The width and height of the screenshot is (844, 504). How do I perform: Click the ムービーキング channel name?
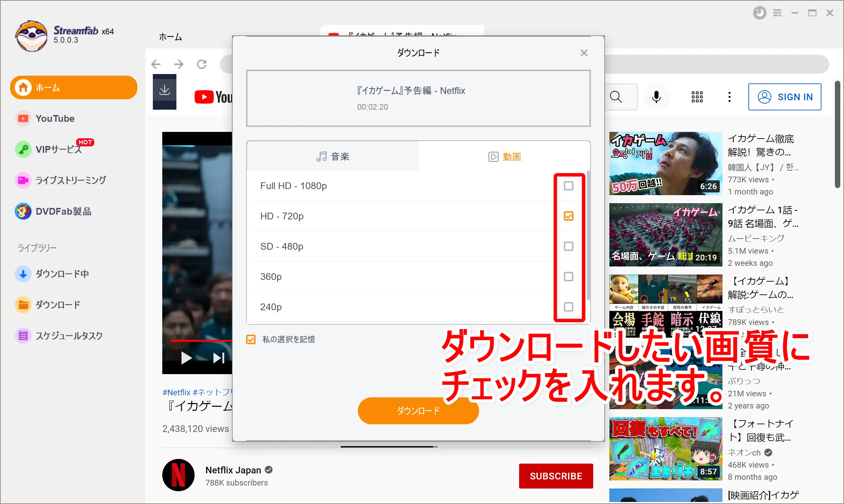[756, 238]
